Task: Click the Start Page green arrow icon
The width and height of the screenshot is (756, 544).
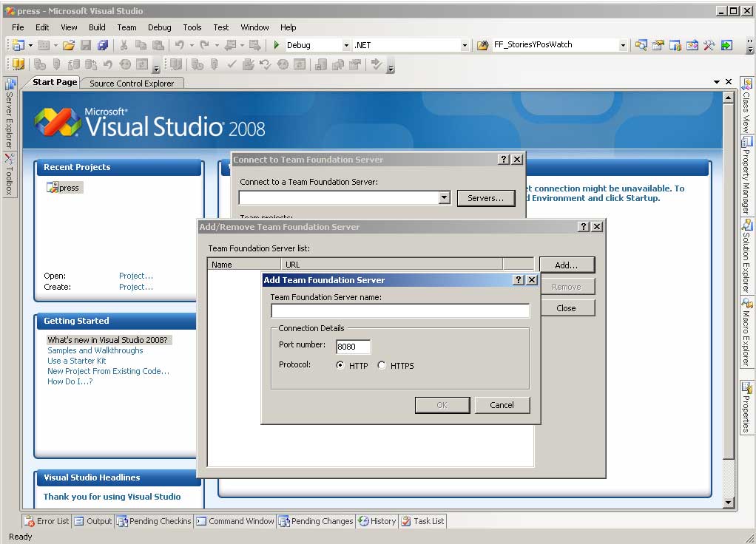Action: tap(726, 45)
